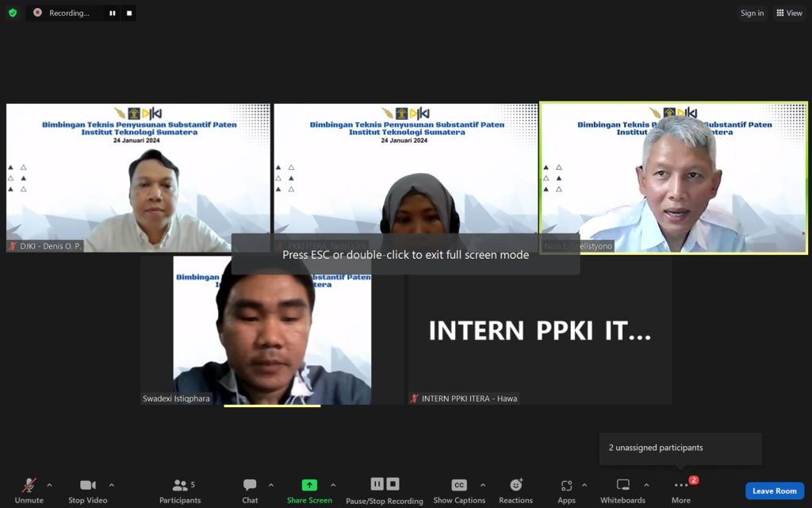This screenshot has height=508, width=812.
Task: Click the Swadexi Istiqphara name label
Action: pyautogui.click(x=176, y=398)
